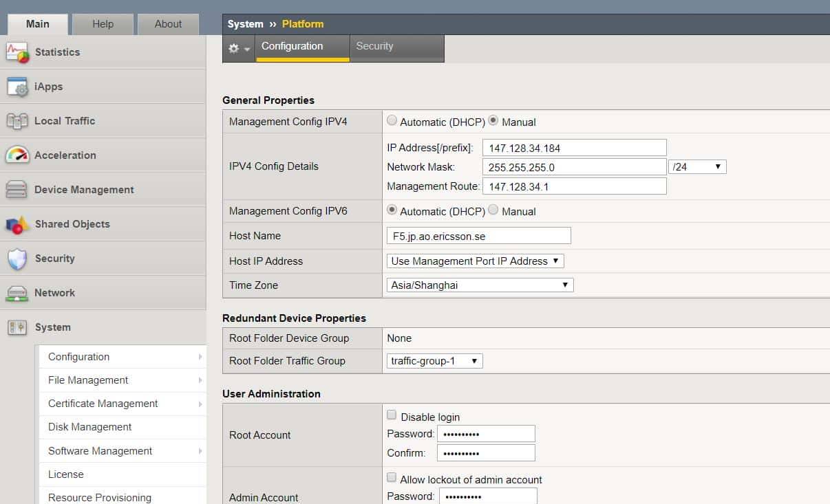This screenshot has height=504, width=830.
Task: Select Manual for Management Config IPV6
Action: 493,210
